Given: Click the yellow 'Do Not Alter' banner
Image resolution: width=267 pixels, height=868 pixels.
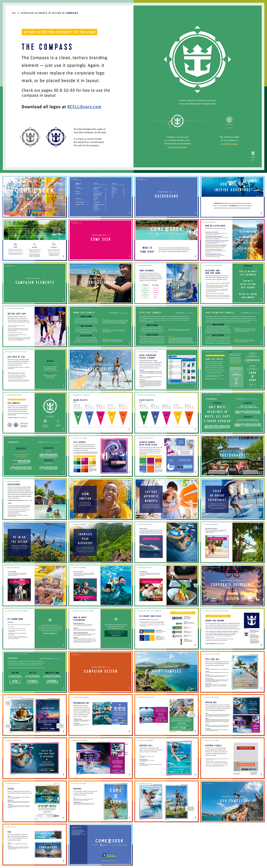Looking at the screenshot, I should [59, 32].
